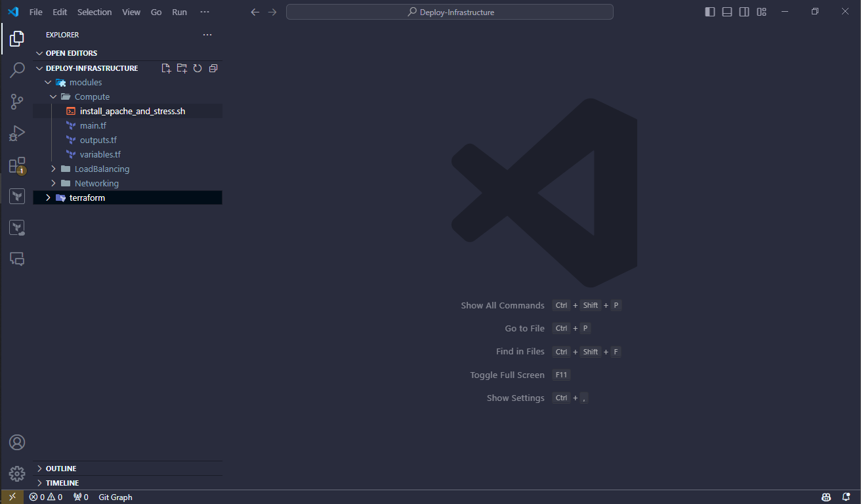This screenshot has width=861, height=504.
Task: Open the Search view
Action: (17, 70)
